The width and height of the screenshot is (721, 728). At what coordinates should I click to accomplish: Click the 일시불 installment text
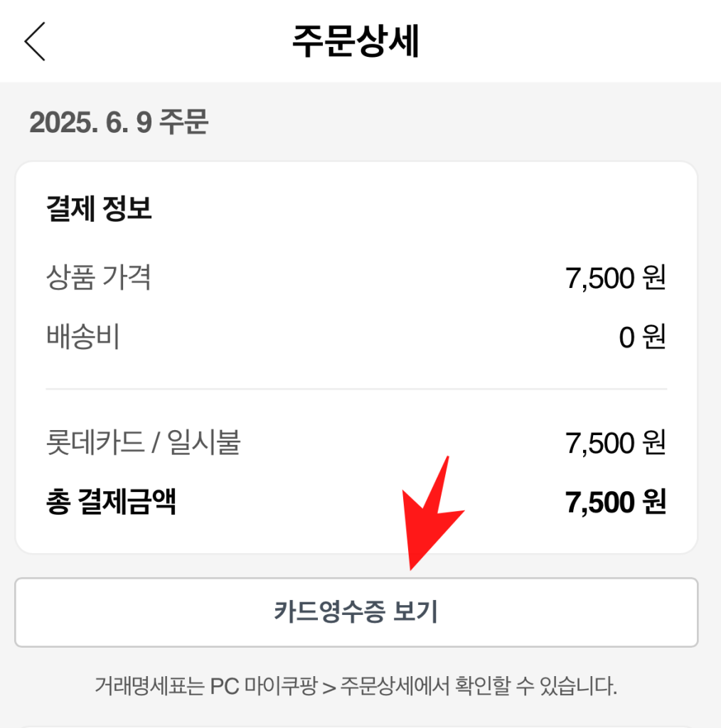[x=204, y=444]
